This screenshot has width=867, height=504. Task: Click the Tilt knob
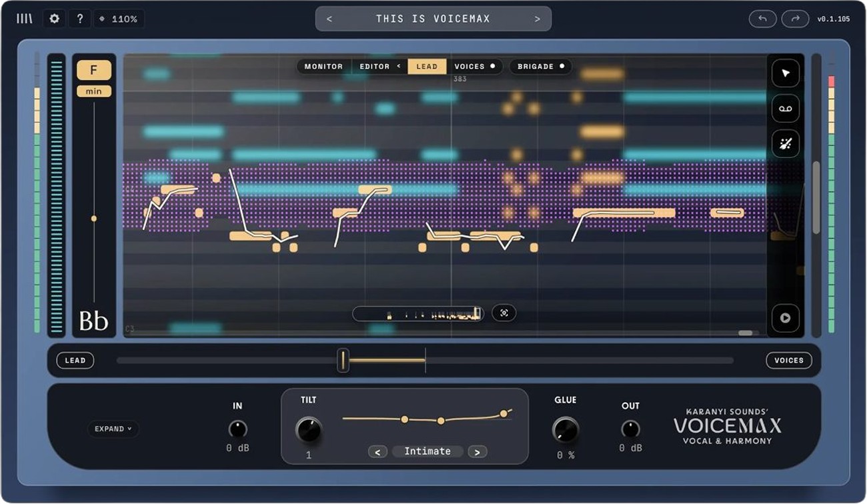308,430
